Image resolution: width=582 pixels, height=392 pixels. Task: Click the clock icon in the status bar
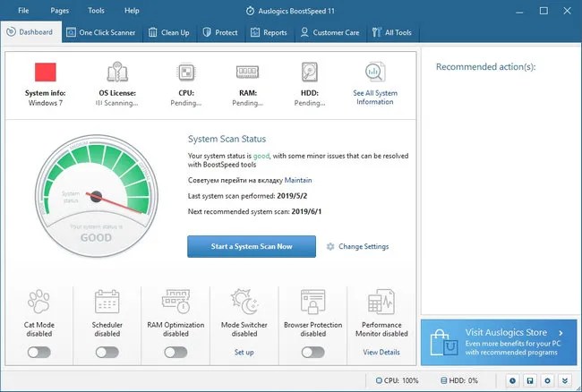[512, 380]
